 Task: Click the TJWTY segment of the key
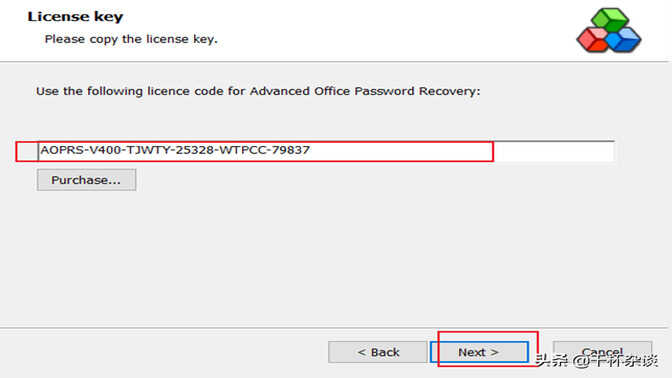click(149, 150)
